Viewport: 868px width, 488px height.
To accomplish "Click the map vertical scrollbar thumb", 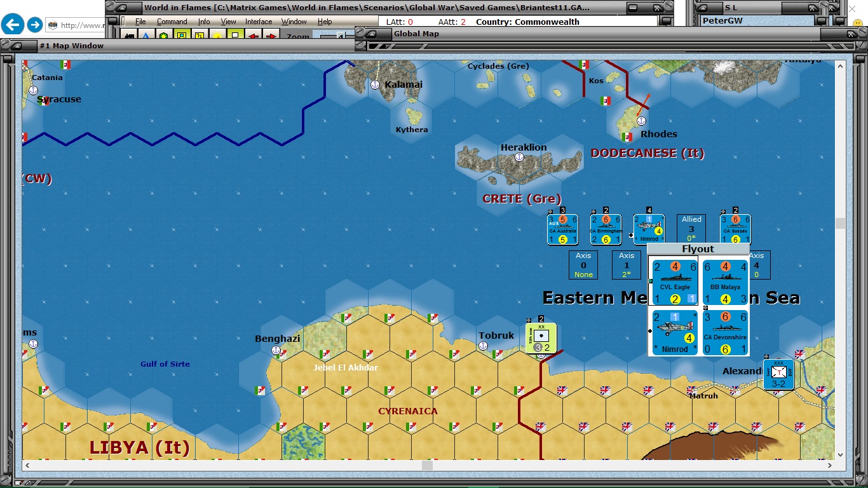I will [841, 223].
